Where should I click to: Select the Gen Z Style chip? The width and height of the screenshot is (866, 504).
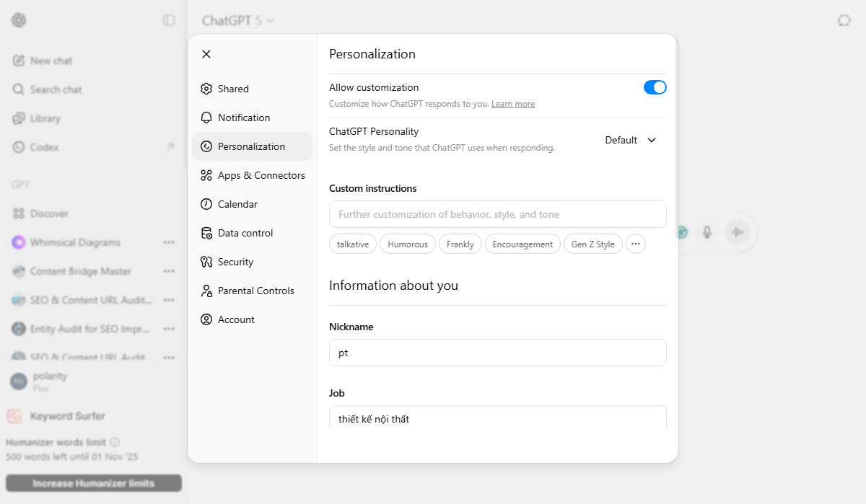pos(592,244)
